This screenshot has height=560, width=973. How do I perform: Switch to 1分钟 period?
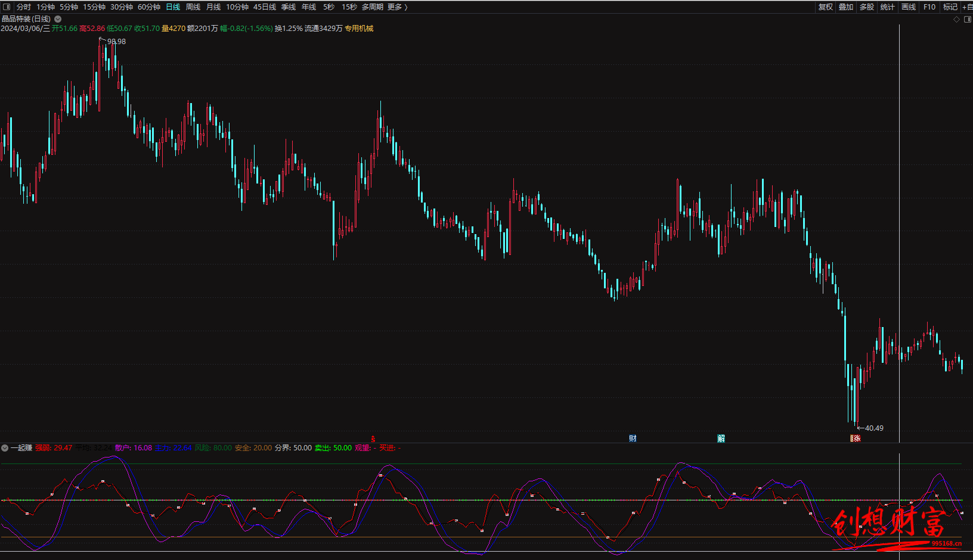point(45,7)
